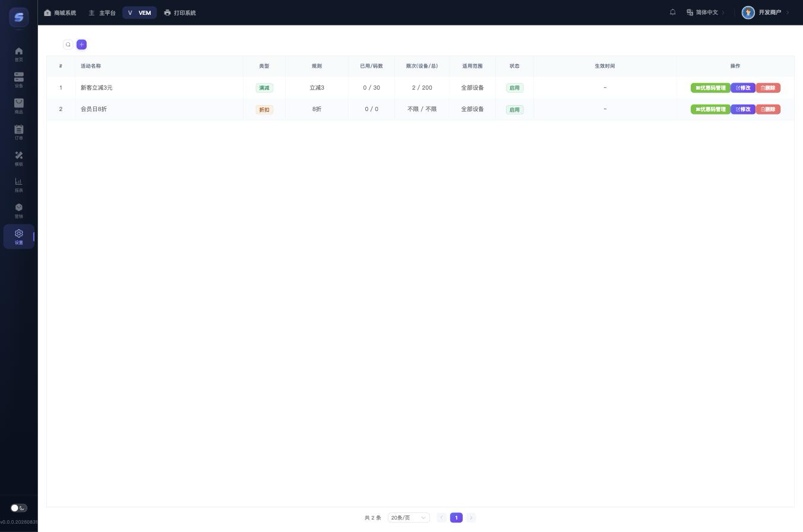Click the search magnifier icon button
The height and width of the screenshot is (532, 803).
[x=68, y=45]
